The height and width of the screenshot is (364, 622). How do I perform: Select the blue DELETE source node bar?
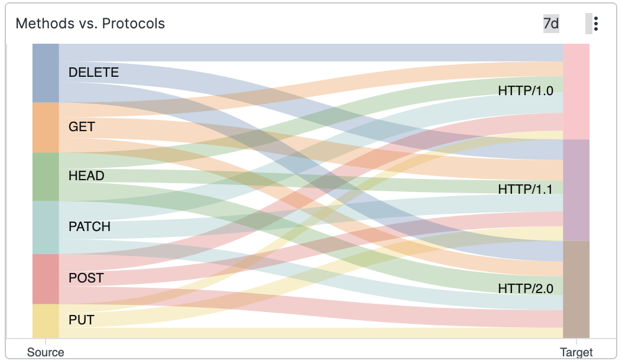(x=46, y=73)
